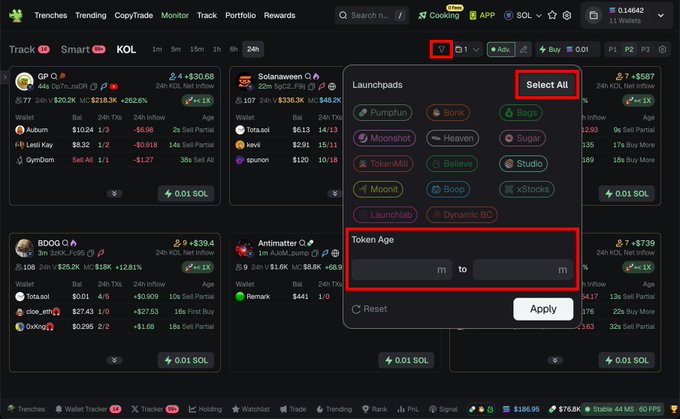Viewport: 680px width, 419px height.
Task: Open the APP download link
Action: click(x=482, y=15)
